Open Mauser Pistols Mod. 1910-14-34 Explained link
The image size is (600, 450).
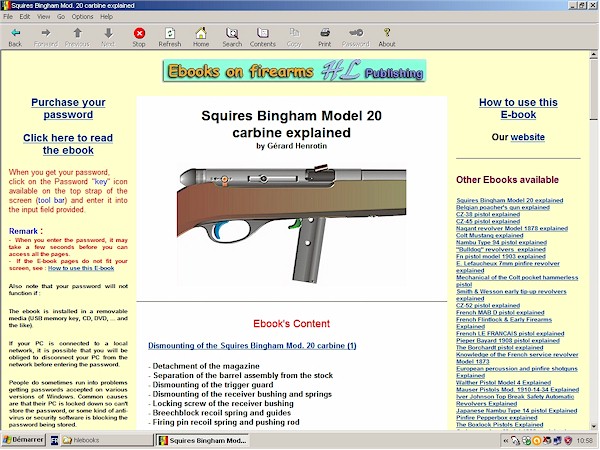(x=517, y=390)
